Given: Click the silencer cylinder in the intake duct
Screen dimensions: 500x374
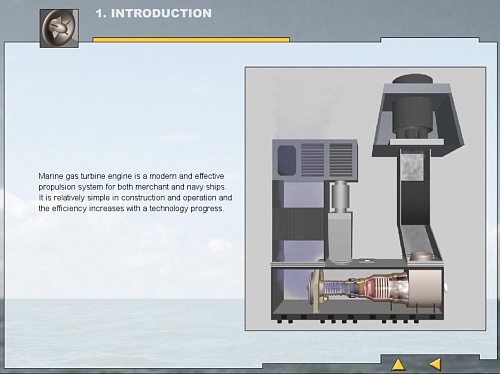Looking at the screenshot, I should 340,196.
